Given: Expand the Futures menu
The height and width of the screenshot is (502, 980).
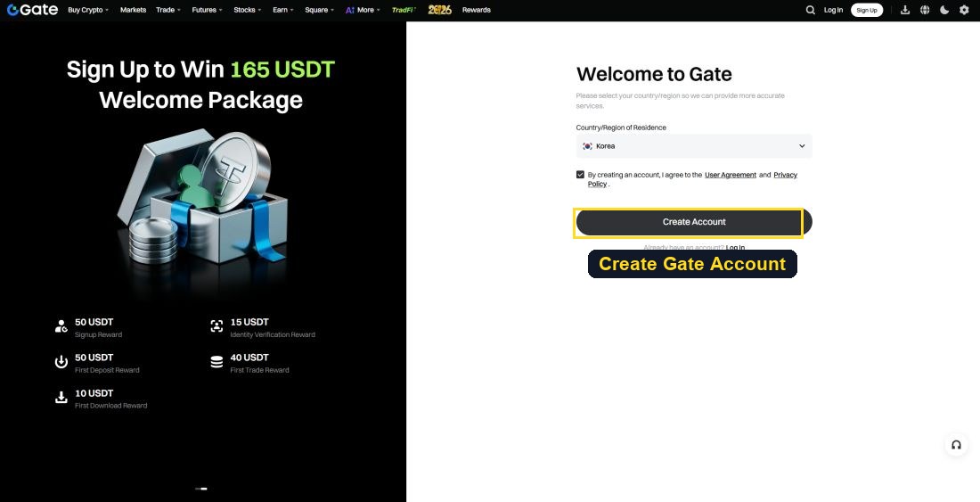Looking at the screenshot, I should [207, 10].
